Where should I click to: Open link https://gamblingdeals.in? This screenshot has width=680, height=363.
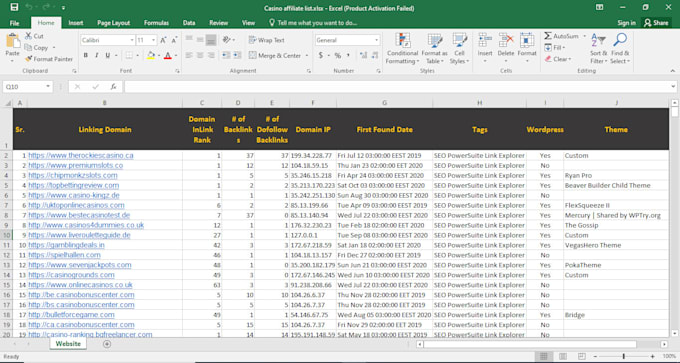66,245
